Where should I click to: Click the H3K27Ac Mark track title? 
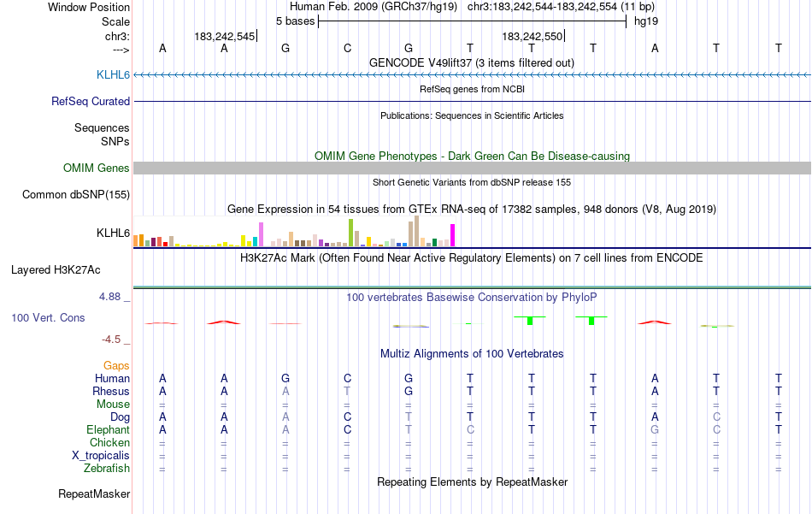click(x=472, y=258)
